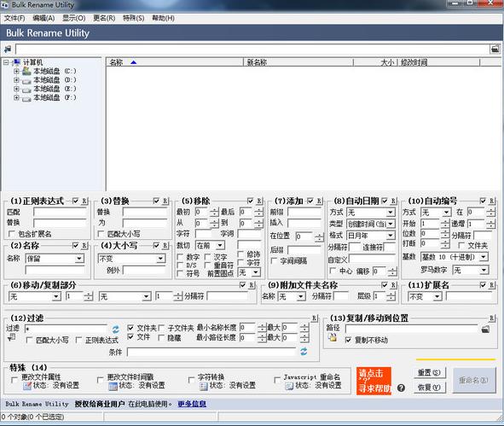Image resolution: width=504 pixels, height=426 pixels.
Task: Open the 日月年 date format dropdown
Action: click(371, 236)
